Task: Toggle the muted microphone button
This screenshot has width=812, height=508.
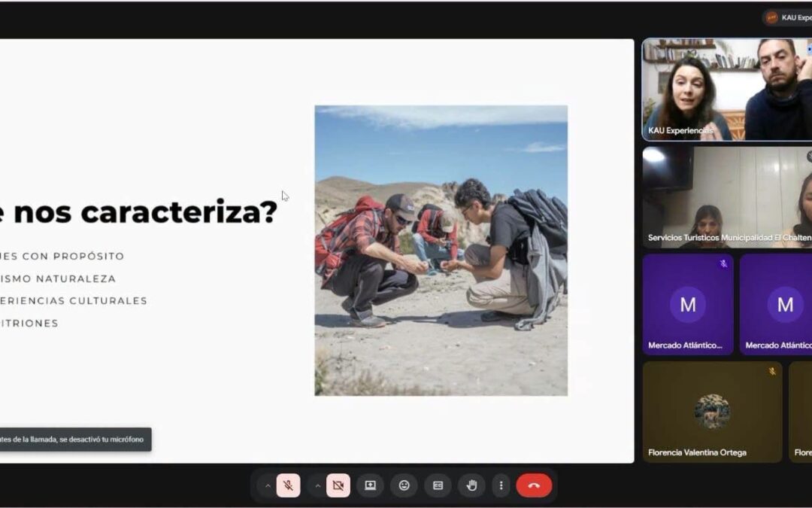Action: [288, 485]
